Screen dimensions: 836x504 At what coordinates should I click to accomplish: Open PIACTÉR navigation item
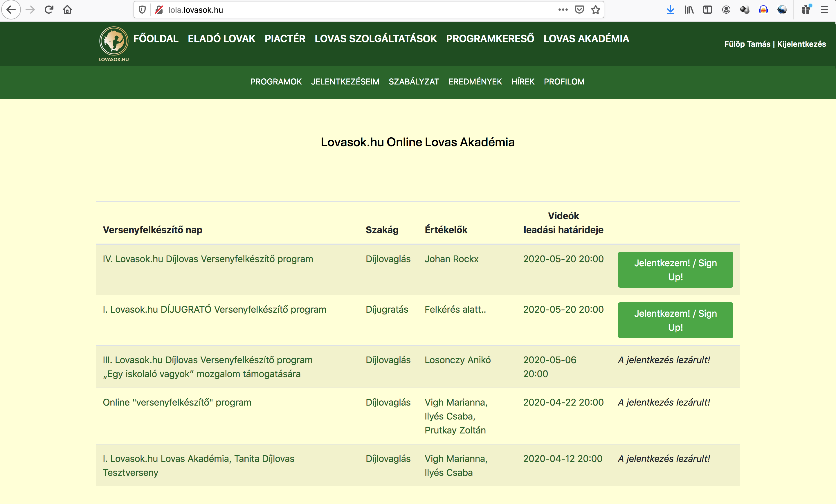(285, 39)
